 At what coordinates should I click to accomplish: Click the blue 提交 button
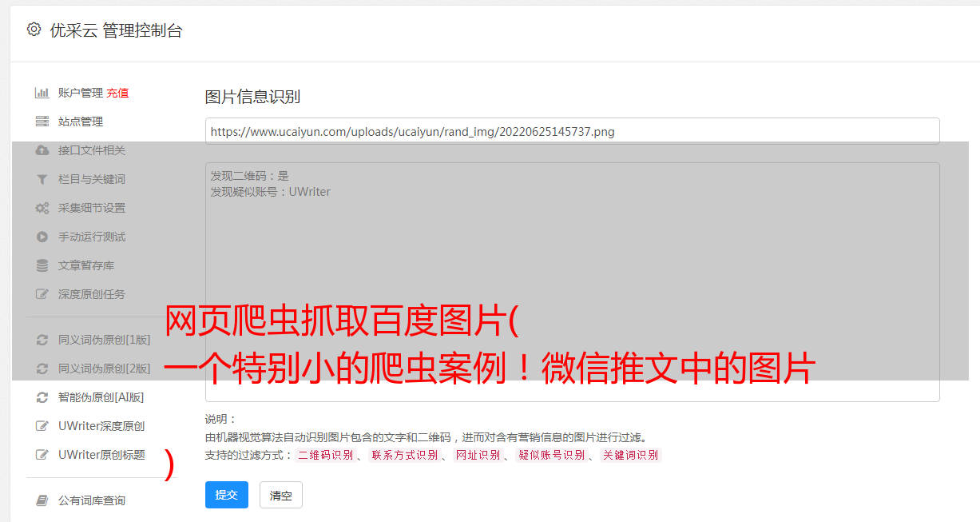[227, 495]
